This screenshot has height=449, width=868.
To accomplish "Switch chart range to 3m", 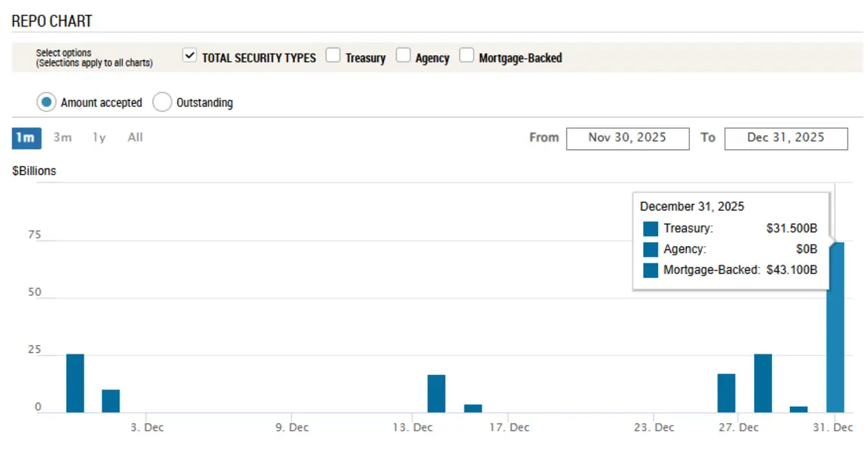I will click(62, 138).
